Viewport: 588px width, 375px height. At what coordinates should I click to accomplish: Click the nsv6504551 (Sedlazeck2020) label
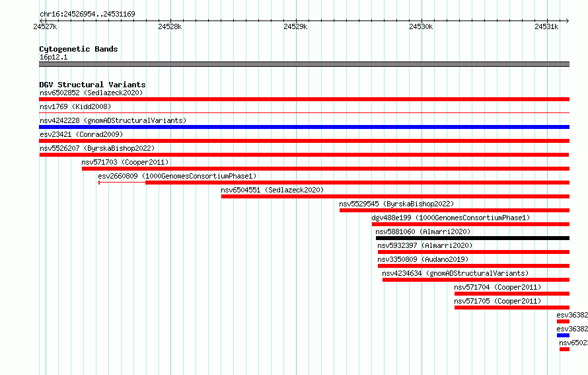pos(272,190)
